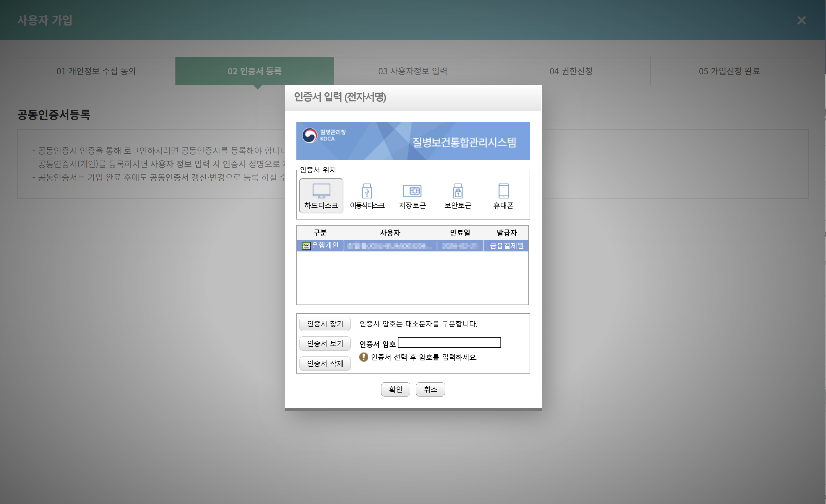Click inside the 인증서 암호 password field
This screenshot has width=826, height=504.
449,342
